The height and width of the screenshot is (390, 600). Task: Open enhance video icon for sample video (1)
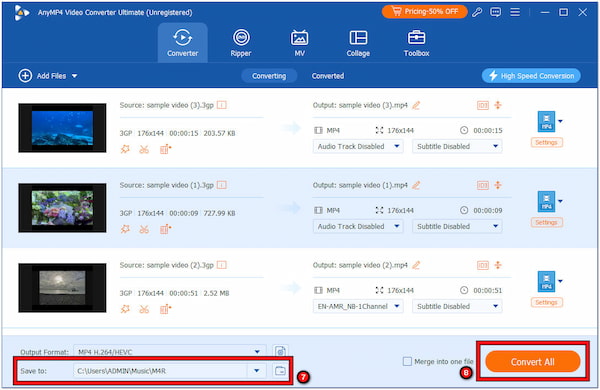click(x=165, y=229)
